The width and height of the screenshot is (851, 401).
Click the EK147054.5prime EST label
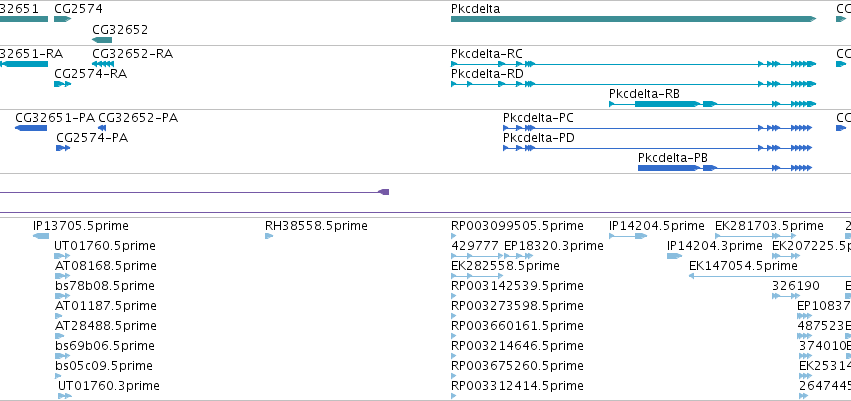(744, 265)
